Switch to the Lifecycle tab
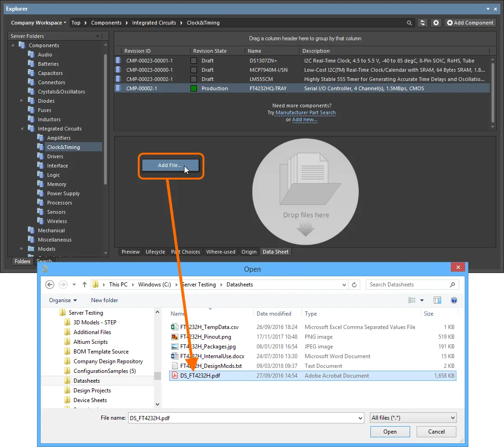The width and height of the screenshot is (504, 447). pos(155,252)
